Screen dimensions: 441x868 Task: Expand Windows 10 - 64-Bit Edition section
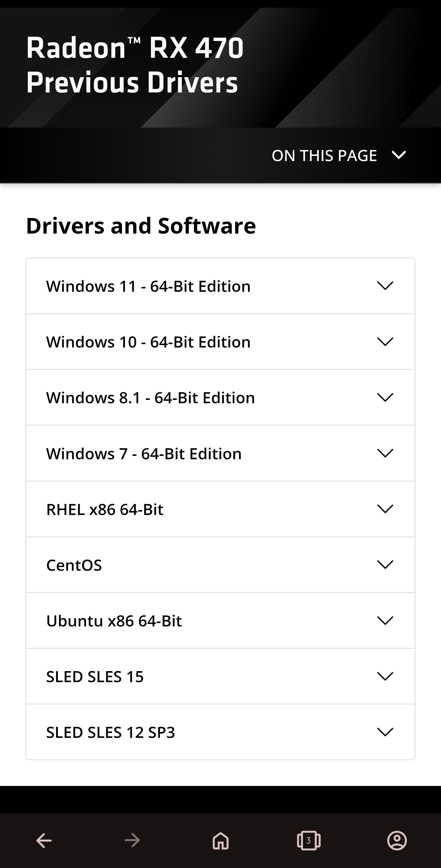221,342
